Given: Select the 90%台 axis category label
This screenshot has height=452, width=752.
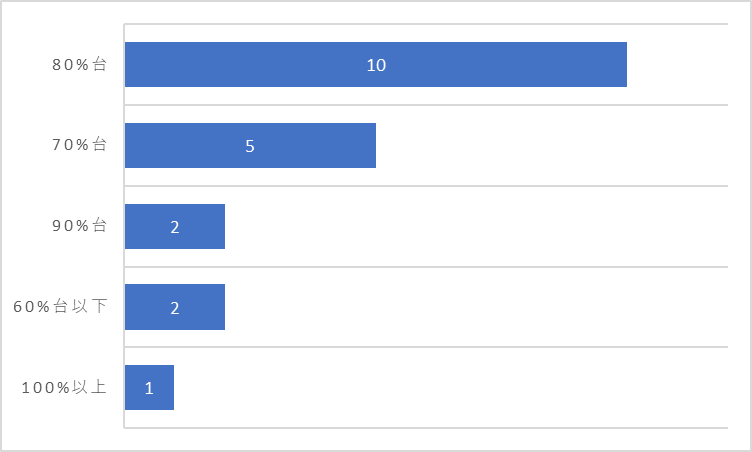Looking at the screenshot, I should point(79,226).
